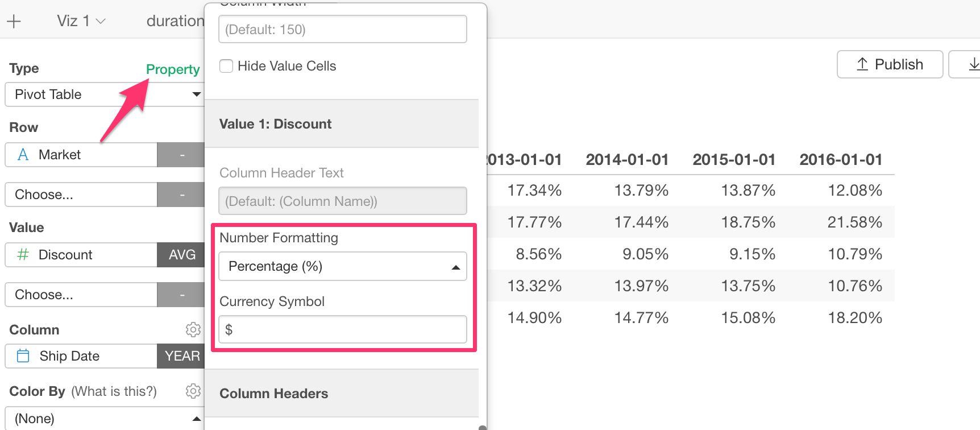Click the hash icon on Discount value
Screen dimensions: 980x430
(x=23, y=255)
